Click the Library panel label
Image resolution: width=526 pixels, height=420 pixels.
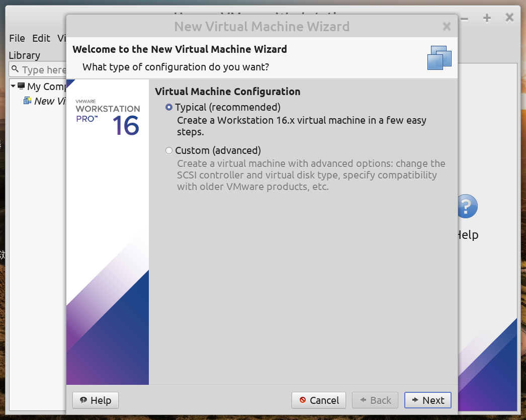[25, 55]
